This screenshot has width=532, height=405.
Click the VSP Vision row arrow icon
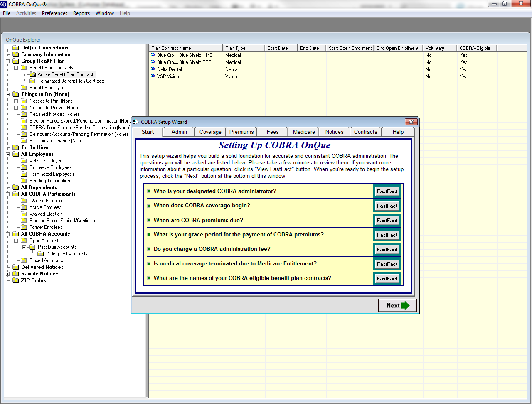[x=153, y=76]
